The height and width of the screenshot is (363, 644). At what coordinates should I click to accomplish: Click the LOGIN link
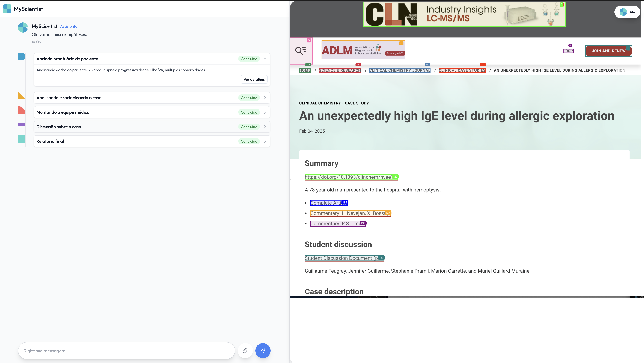(x=569, y=51)
